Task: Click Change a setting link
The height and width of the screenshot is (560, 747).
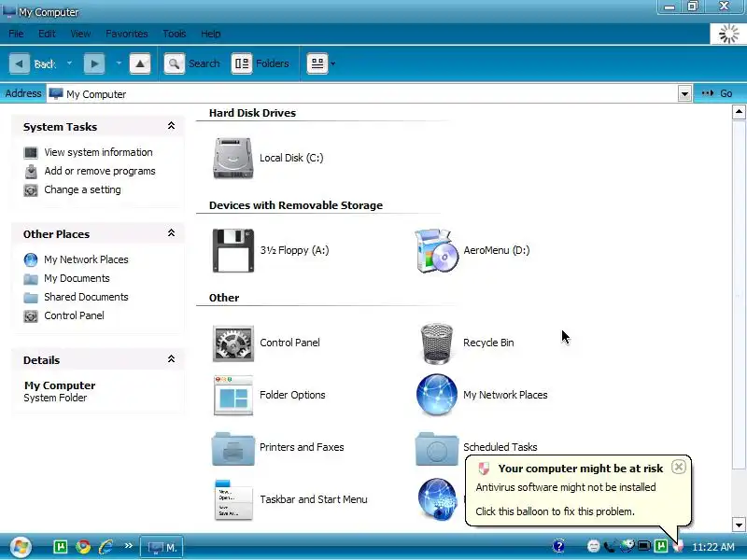Action: pyautogui.click(x=82, y=189)
